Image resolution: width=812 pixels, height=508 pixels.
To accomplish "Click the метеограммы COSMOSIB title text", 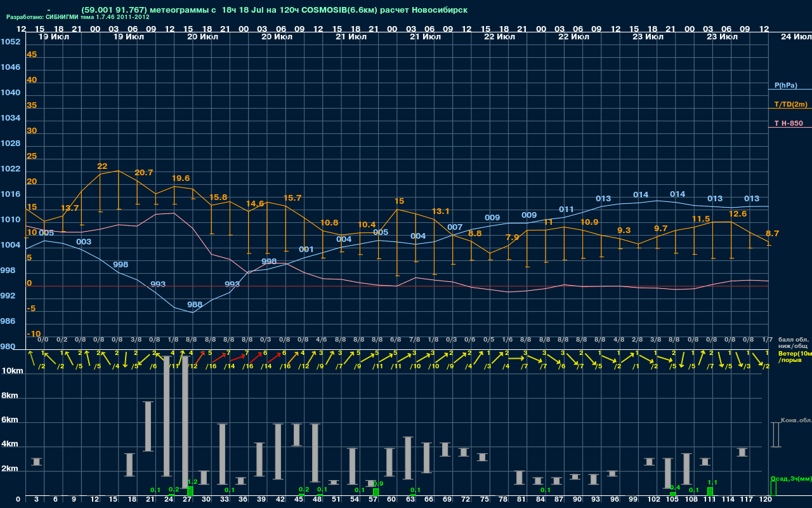I will (x=275, y=10).
